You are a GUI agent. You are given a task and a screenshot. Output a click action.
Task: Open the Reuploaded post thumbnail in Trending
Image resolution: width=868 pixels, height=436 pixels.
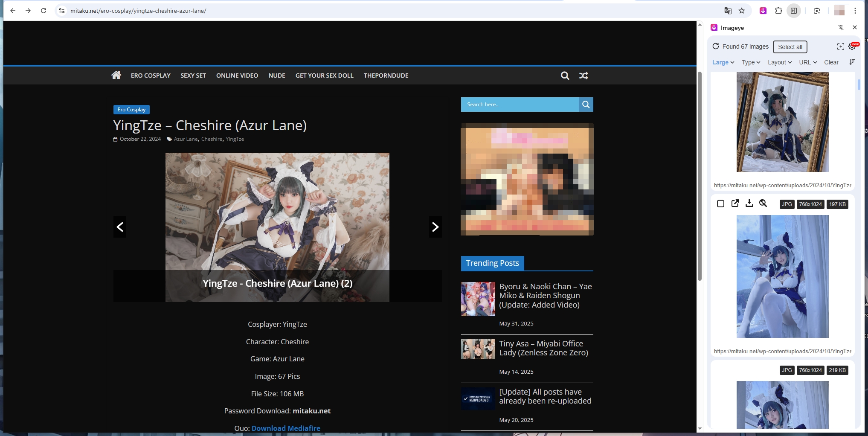478,399
